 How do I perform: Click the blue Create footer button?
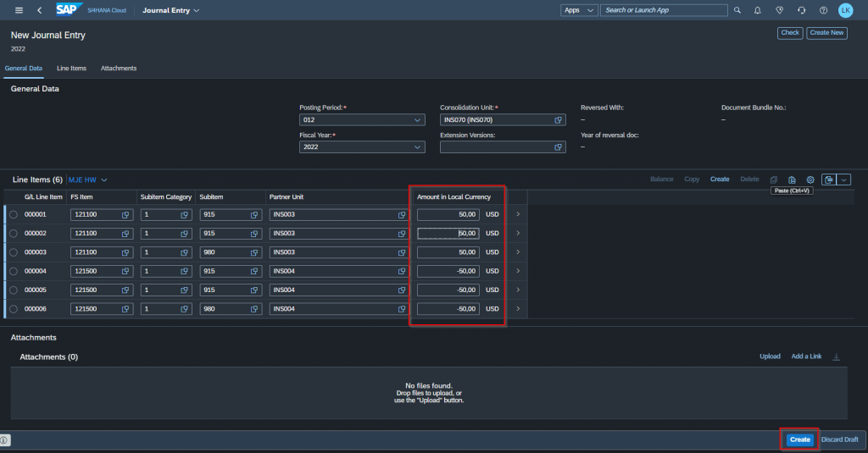tap(800, 439)
